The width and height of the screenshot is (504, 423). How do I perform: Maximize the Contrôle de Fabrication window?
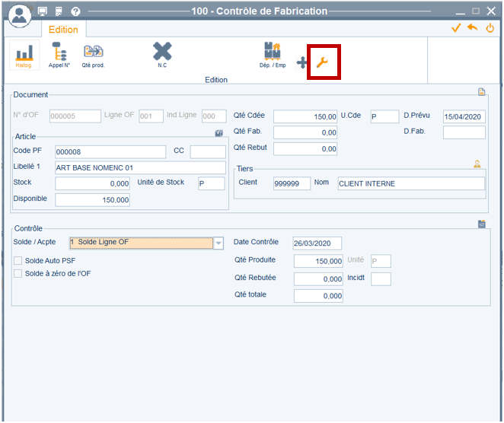point(476,11)
